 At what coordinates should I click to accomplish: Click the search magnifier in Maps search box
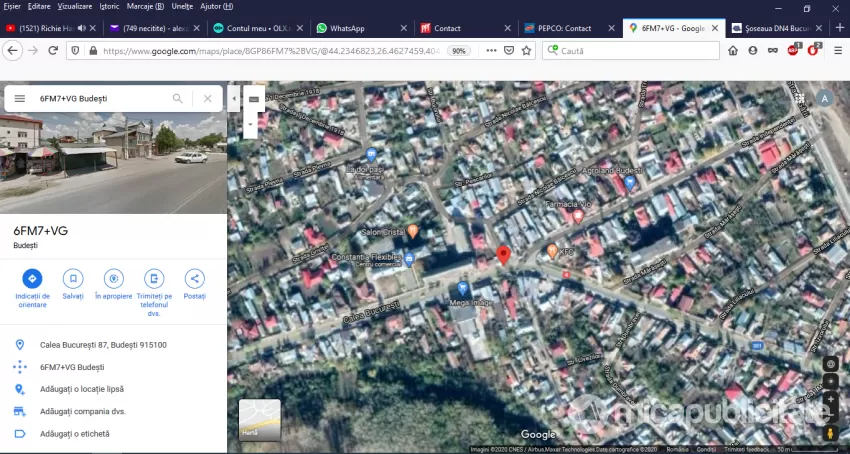[x=177, y=99]
